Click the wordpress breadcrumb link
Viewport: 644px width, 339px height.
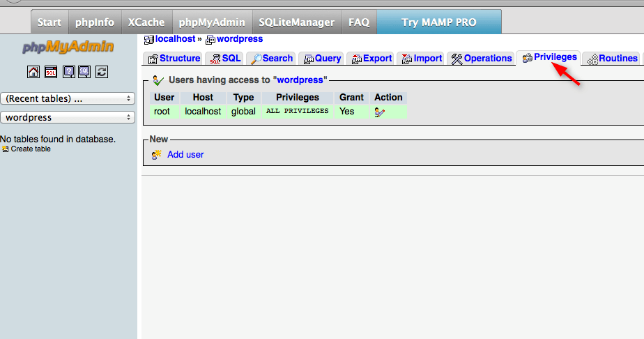(x=240, y=39)
